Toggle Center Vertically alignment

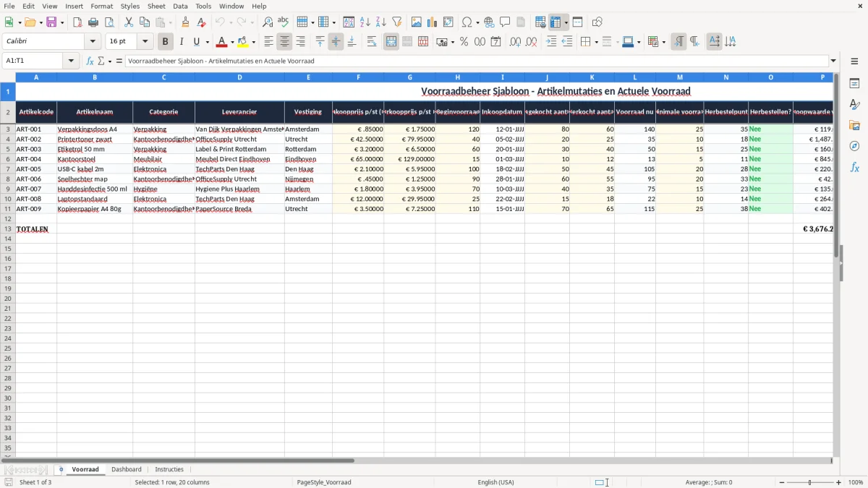[x=336, y=42]
